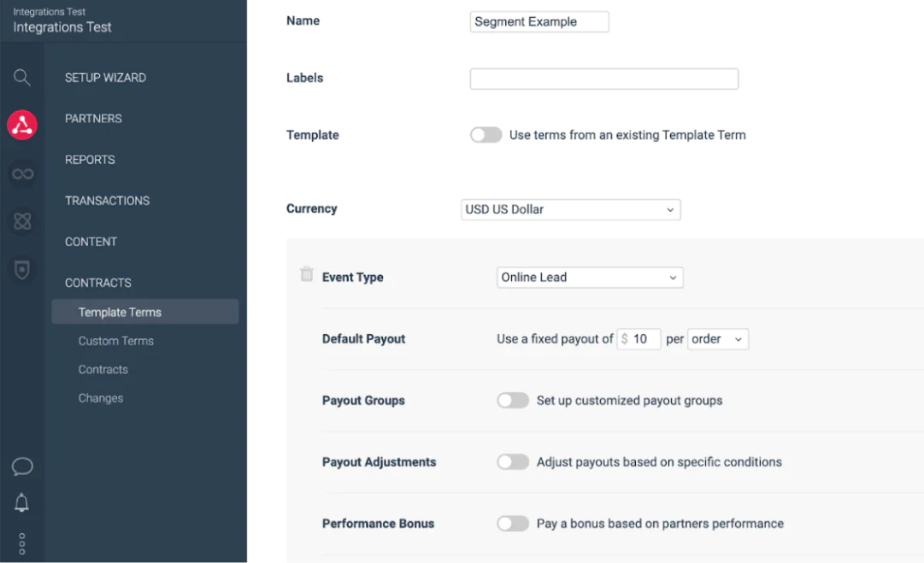Click the three-dot options icon at bottom

[21, 542]
